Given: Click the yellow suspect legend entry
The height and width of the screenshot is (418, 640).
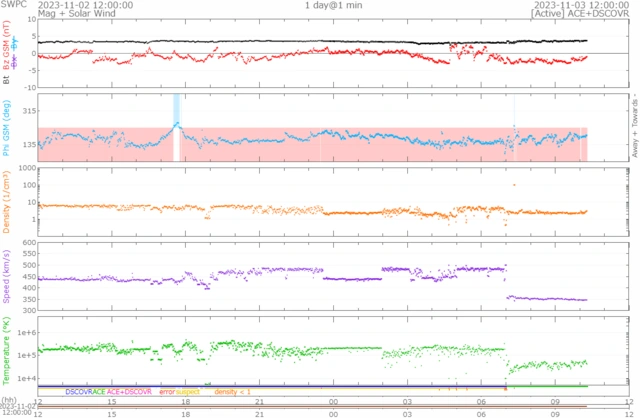Looking at the screenshot, I should (188, 392).
